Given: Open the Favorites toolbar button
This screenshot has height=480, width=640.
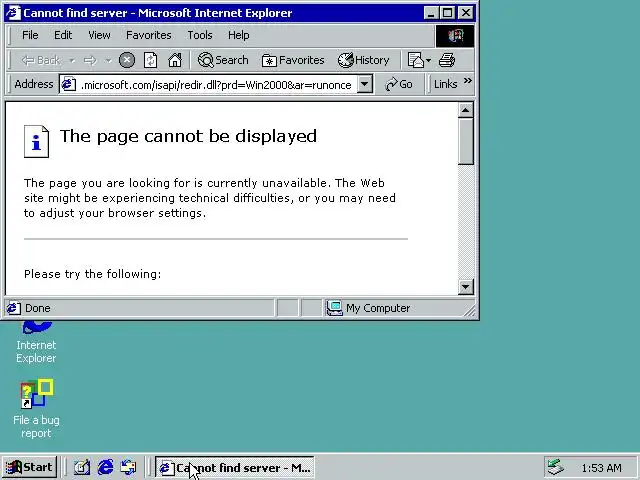Looking at the screenshot, I should point(293,60).
